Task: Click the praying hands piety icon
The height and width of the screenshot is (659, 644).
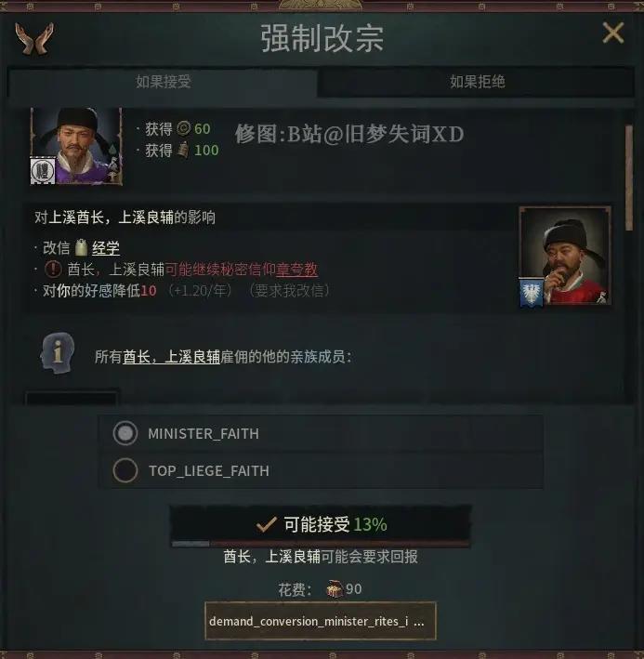Action: click(34, 38)
